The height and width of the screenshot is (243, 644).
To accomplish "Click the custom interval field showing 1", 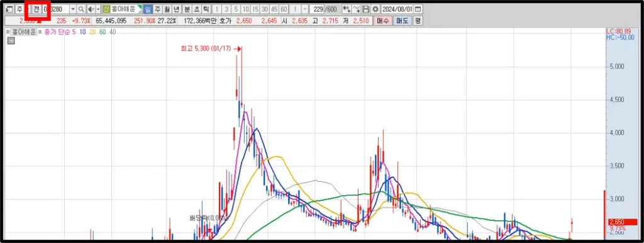I will click(295, 9).
